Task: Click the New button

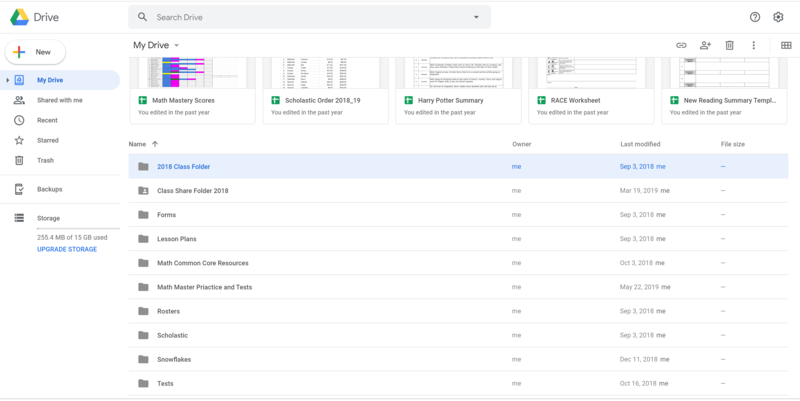Action: coord(35,52)
